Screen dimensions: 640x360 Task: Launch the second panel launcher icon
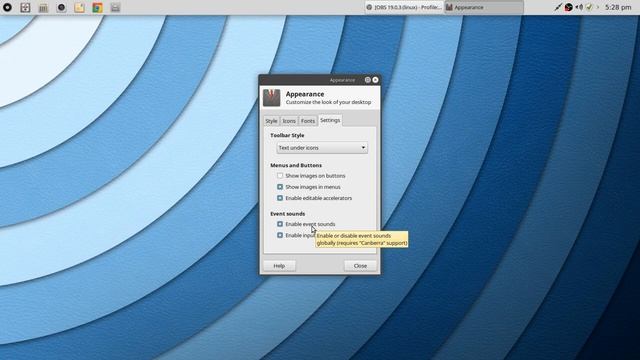25,7
